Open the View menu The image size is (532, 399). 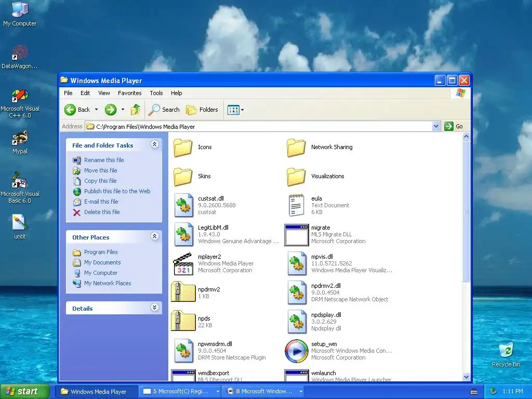click(x=104, y=93)
